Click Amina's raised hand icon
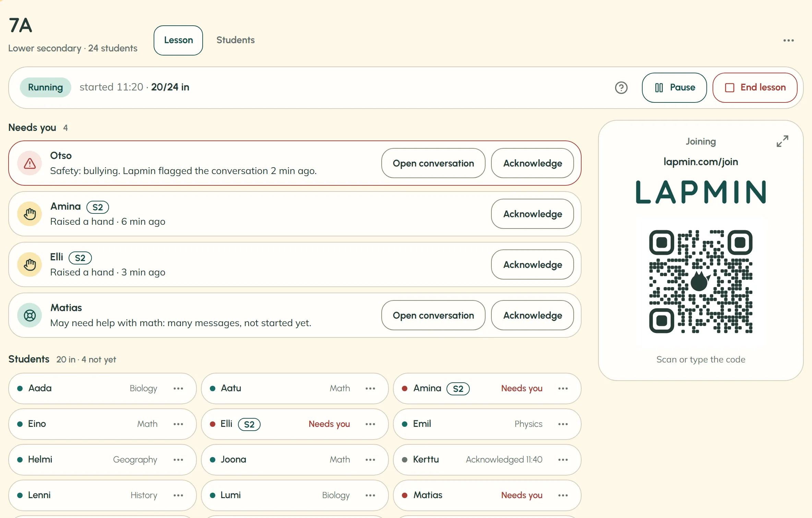Viewport: 812px width, 518px height. pos(30,214)
